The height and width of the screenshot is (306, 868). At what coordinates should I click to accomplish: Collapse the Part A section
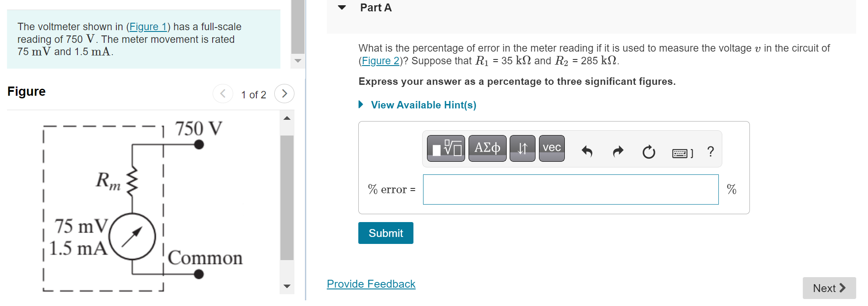(x=342, y=7)
